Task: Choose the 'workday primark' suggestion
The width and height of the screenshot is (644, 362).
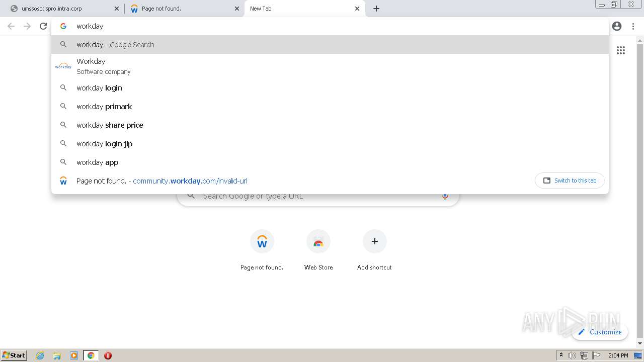Action: (330, 107)
